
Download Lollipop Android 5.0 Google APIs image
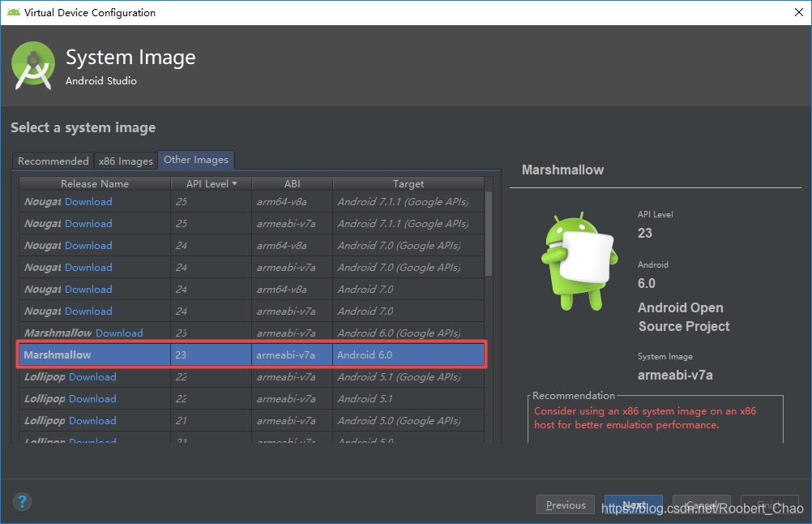[92, 420]
